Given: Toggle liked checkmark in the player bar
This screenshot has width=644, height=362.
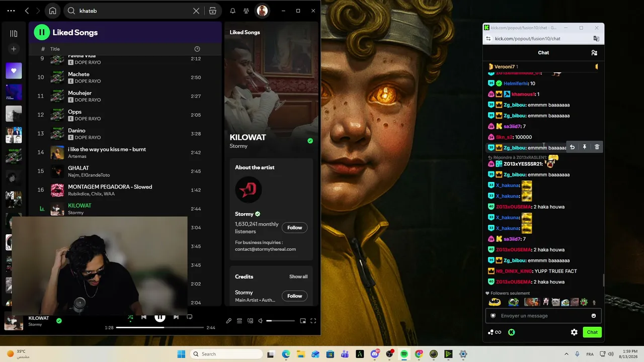Looking at the screenshot, I should [59, 321].
